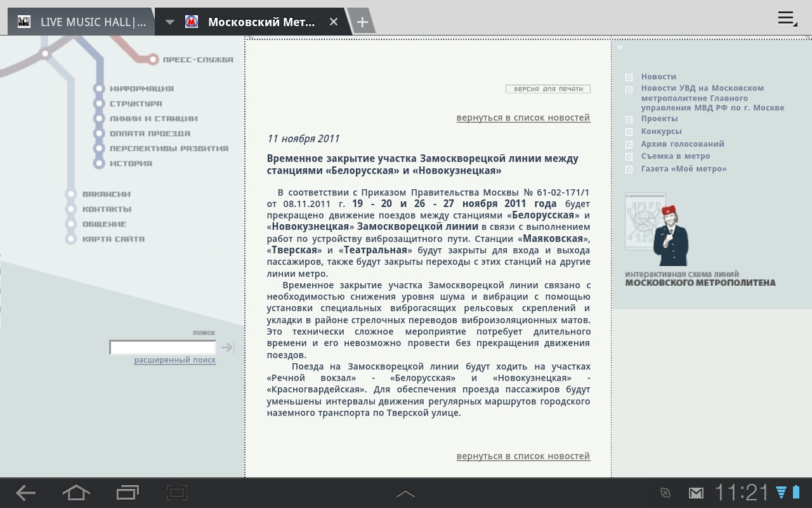Screen dimensions: 812x508
Task: Open Новости УВД на Московском метрополитене link
Action: tap(712, 98)
